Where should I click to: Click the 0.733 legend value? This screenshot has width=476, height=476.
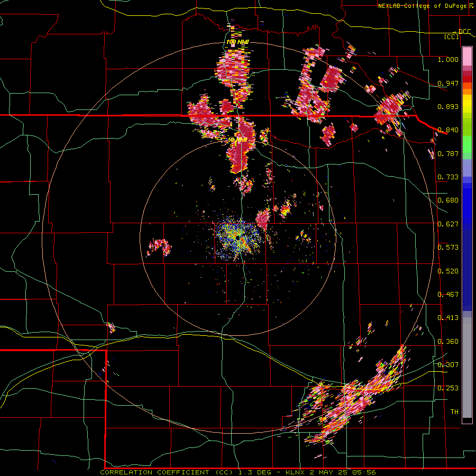pyautogui.click(x=448, y=177)
